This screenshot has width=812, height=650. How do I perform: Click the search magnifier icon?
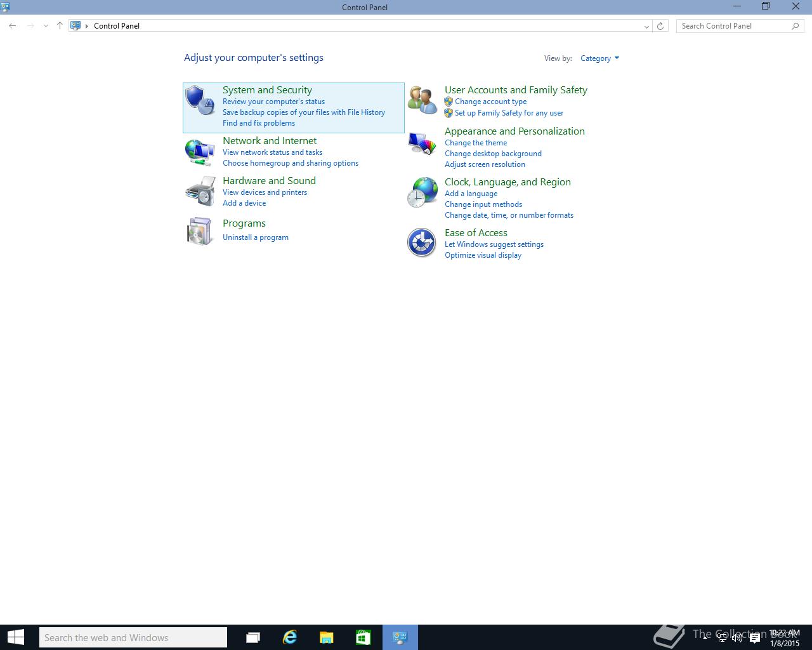pyautogui.click(x=796, y=26)
